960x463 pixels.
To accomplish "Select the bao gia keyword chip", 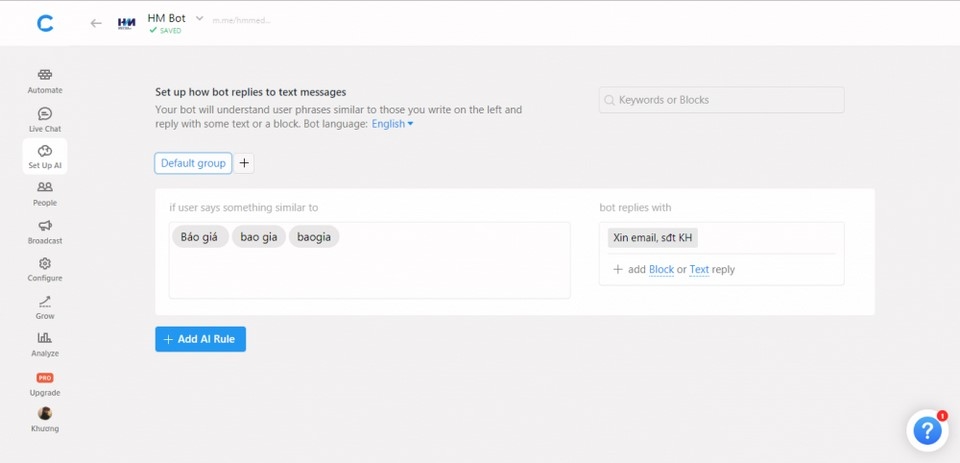I will point(258,237).
